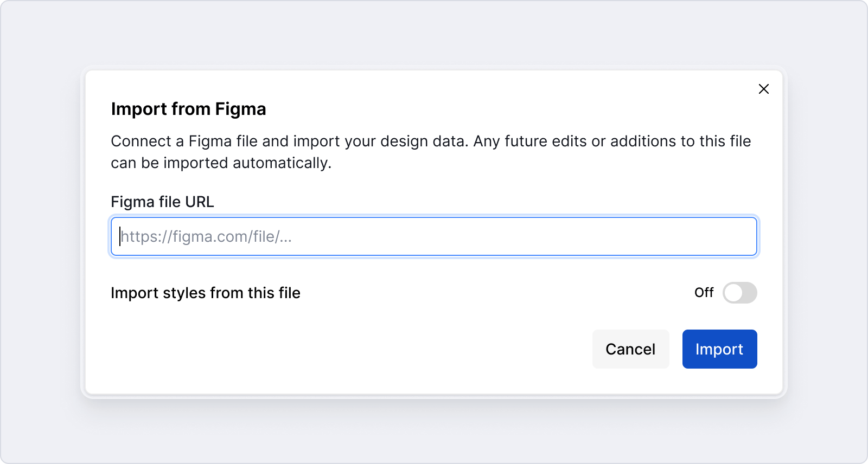The width and height of the screenshot is (868, 464).
Task: Focus the Figma file URL field
Action: pos(434,236)
